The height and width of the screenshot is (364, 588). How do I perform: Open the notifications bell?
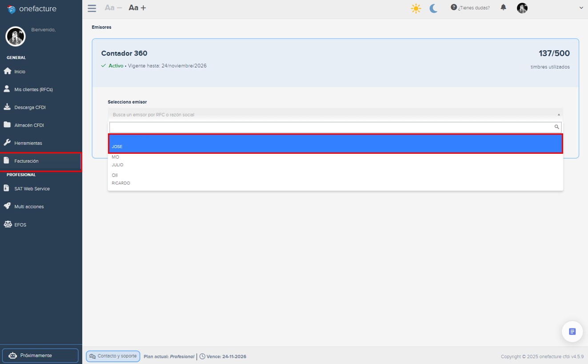pos(503,8)
